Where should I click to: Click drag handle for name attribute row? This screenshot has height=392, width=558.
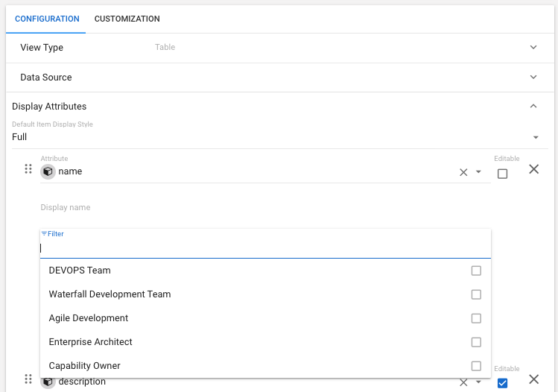(28, 169)
